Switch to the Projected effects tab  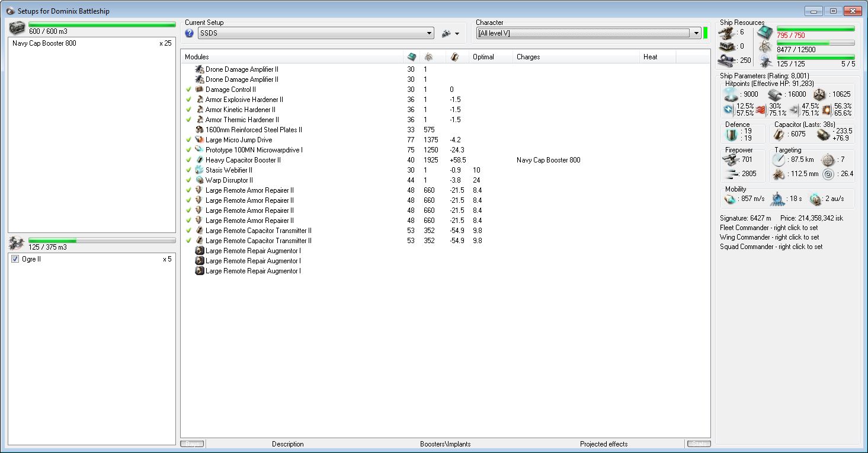coord(604,444)
